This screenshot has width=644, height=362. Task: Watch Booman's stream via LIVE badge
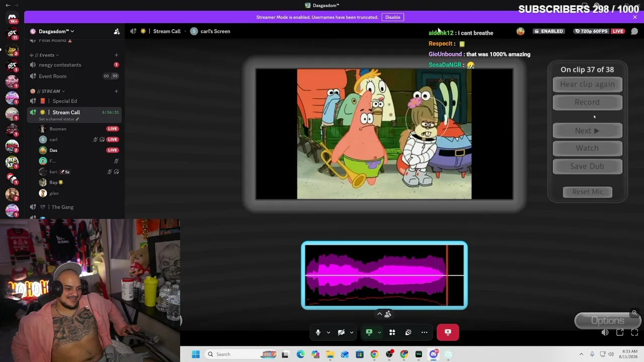113,129
